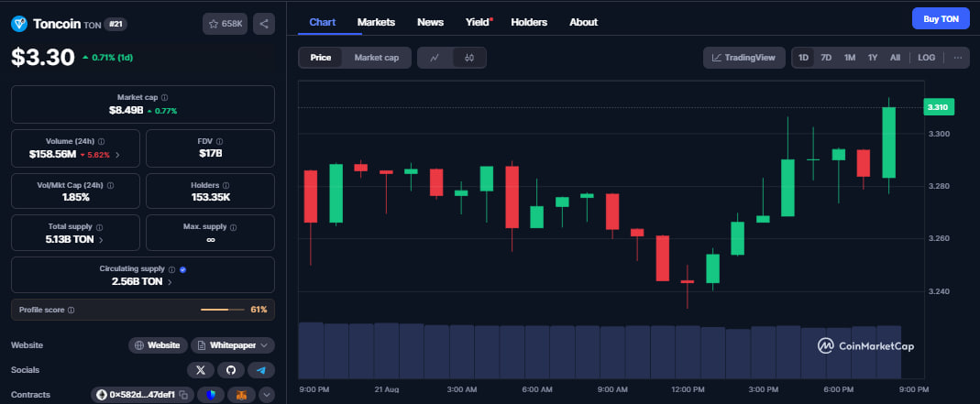Select the candlestick chart icon
This screenshot has height=404, width=980.
pyautogui.click(x=468, y=58)
